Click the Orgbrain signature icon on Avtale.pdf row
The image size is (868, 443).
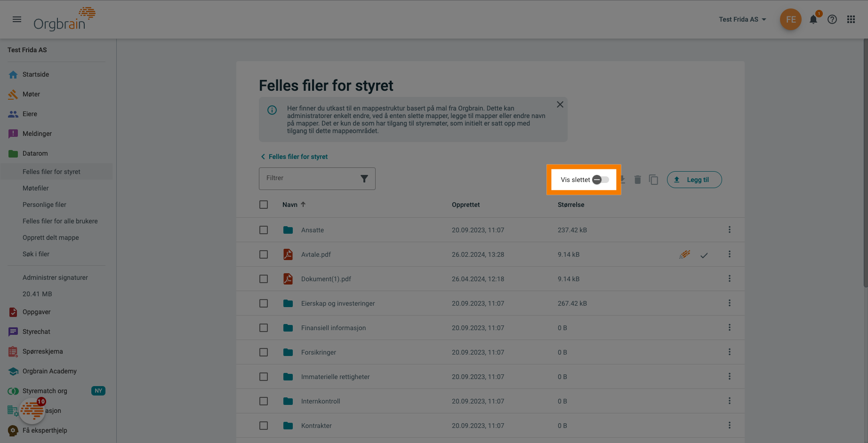point(685,254)
